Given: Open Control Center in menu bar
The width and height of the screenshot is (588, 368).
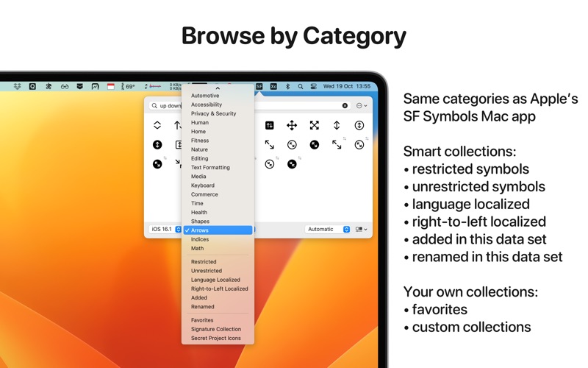Looking at the screenshot, I should pyautogui.click(x=314, y=86).
